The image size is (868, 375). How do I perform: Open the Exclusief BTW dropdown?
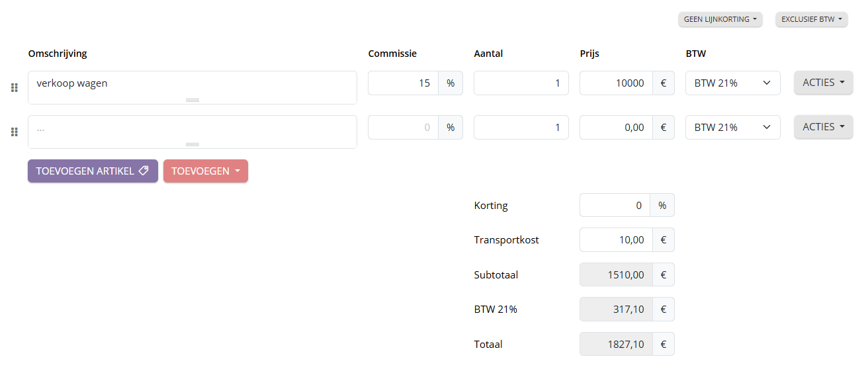click(x=811, y=19)
